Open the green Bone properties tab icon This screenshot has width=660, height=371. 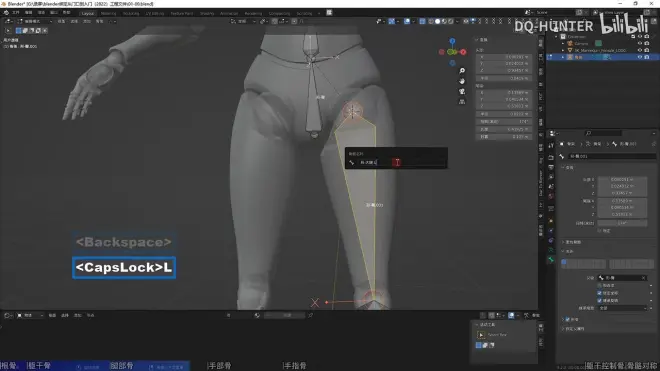click(551, 260)
